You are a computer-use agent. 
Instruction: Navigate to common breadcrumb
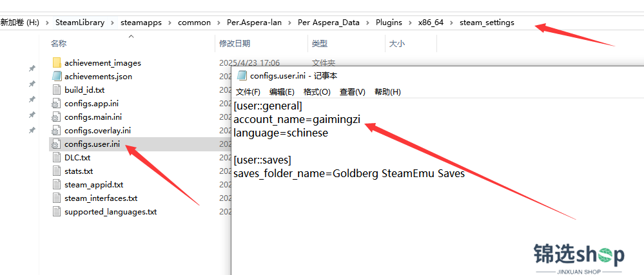pos(194,23)
